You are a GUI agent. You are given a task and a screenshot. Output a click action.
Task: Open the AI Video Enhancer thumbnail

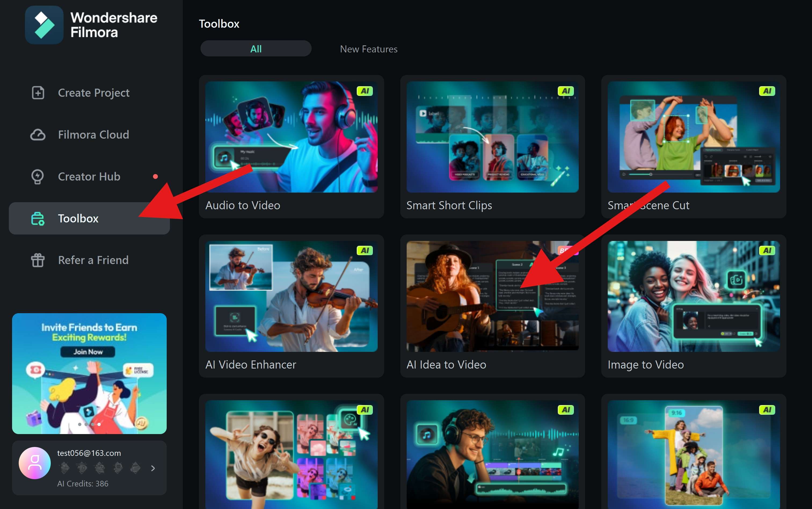[x=291, y=296]
